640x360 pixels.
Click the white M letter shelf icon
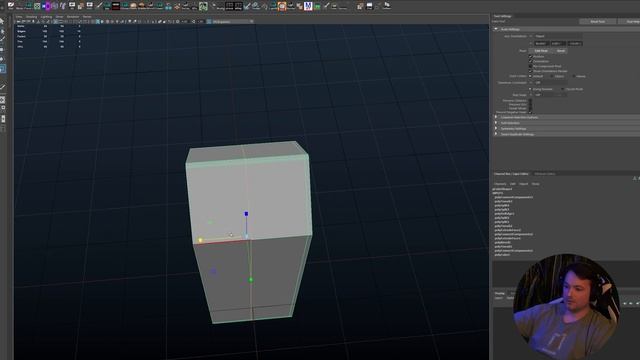click(x=308, y=6)
